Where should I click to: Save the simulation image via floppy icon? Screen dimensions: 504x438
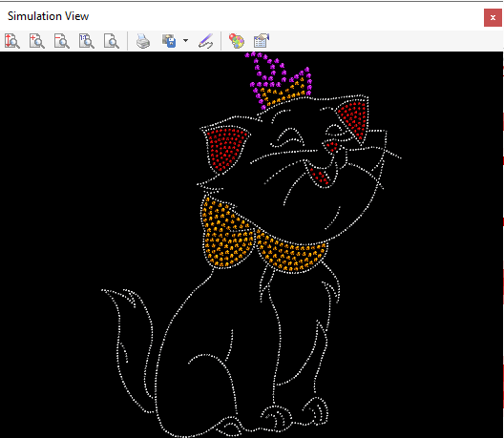(x=169, y=41)
